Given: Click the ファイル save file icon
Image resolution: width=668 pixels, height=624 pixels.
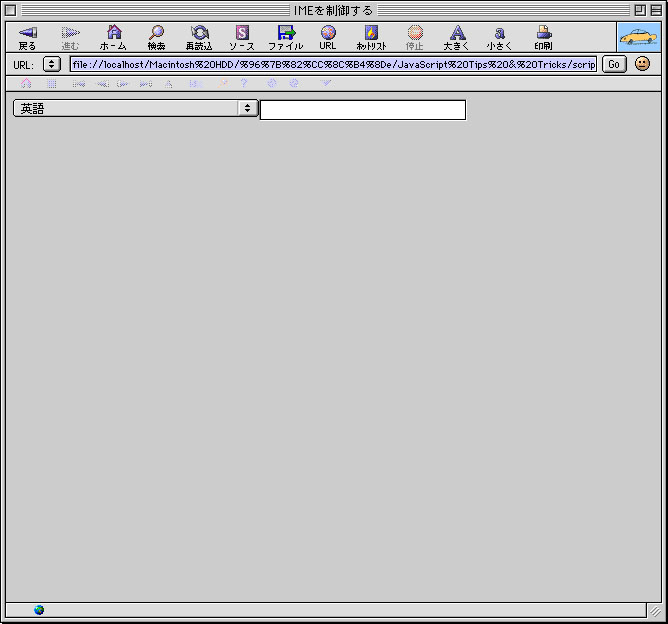Looking at the screenshot, I should click(x=286, y=32).
